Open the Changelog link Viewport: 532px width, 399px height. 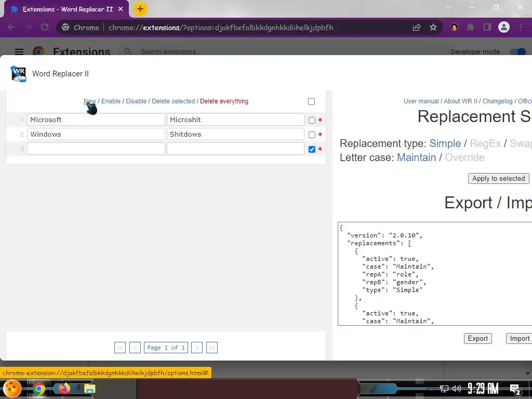coord(497,101)
